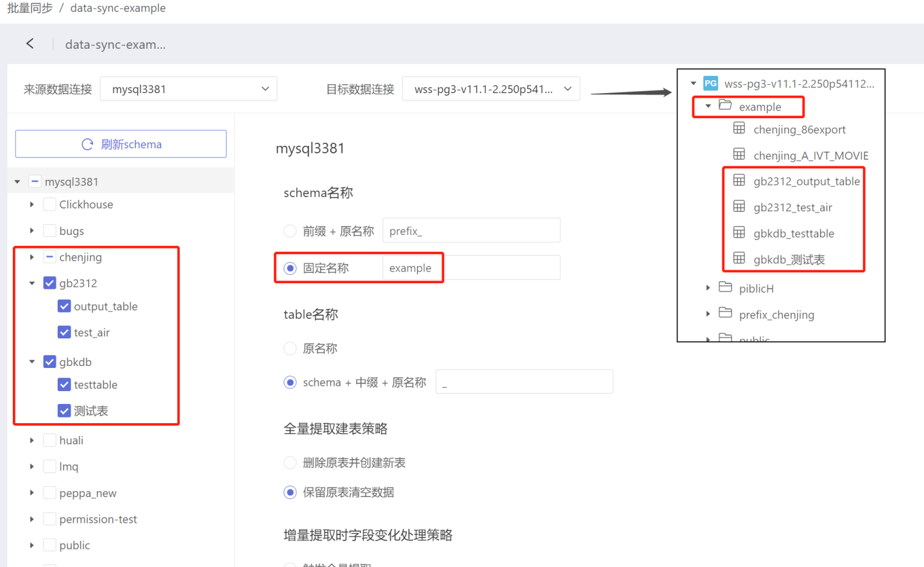The height and width of the screenshot is (567, 924).
Task: Expand the chenjing schema tree node
Action: [x=31, y=257]
